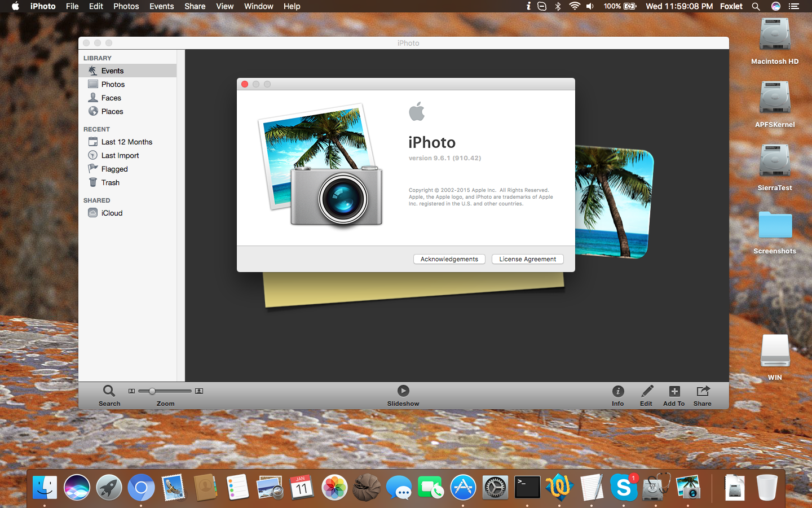Open the Chromium browser in the Dock
The image size is (812, 508).
tap(141, 488)
